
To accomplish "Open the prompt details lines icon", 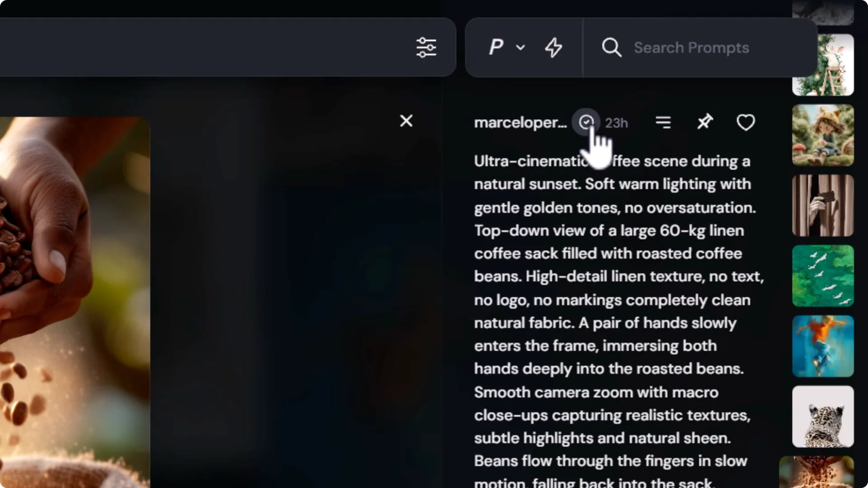I will (663, 122).
